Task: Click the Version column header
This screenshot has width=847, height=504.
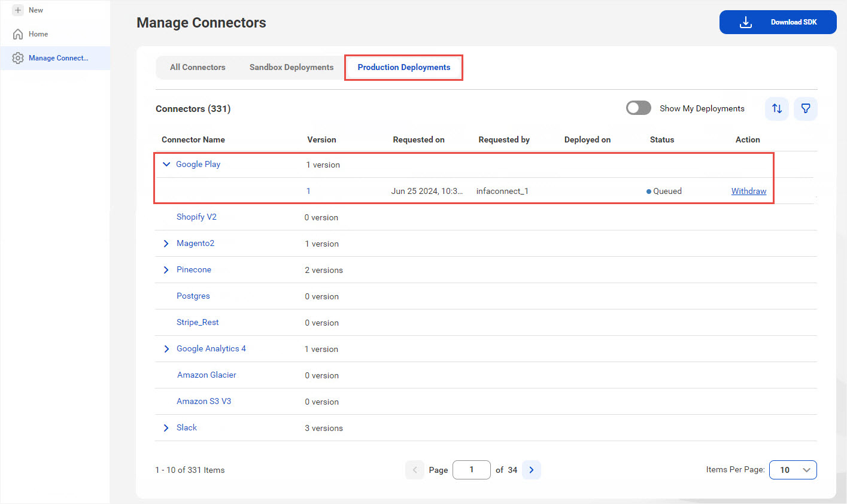Action: tap(321, 139)
